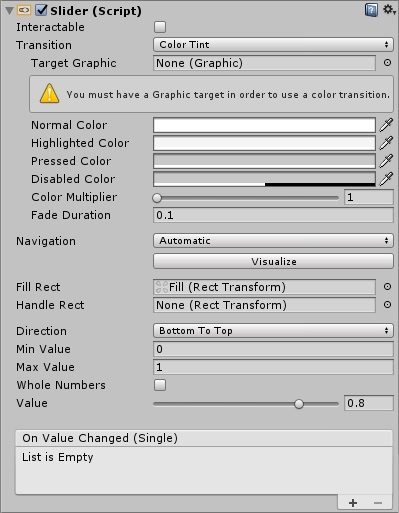Click the Max Value label
Screen dimensions: 399x513
[45, 367]
